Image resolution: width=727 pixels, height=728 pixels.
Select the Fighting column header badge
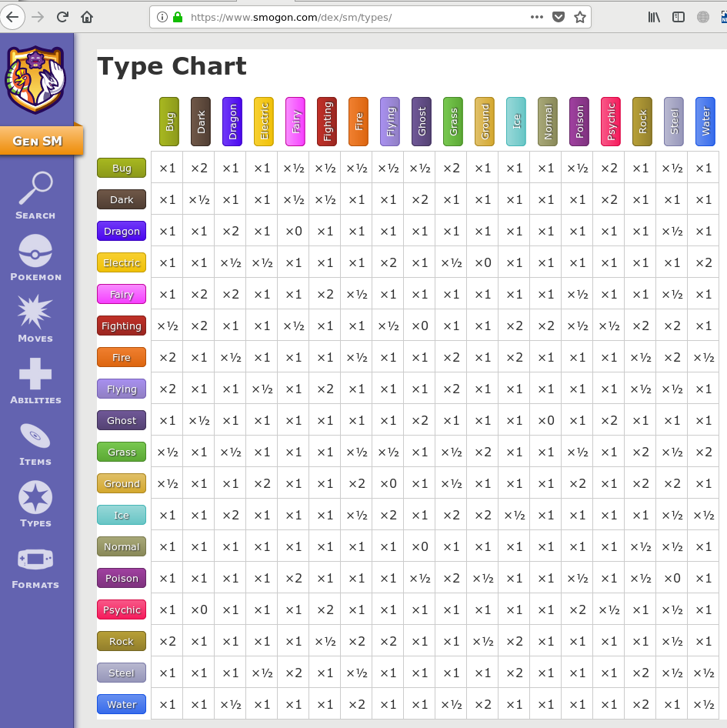[327, 122]
